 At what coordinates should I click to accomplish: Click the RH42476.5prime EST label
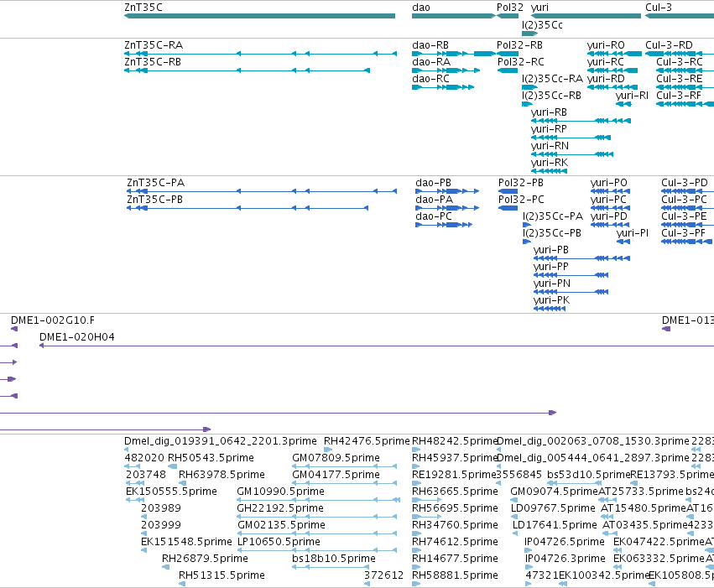(x=367, y=441)
